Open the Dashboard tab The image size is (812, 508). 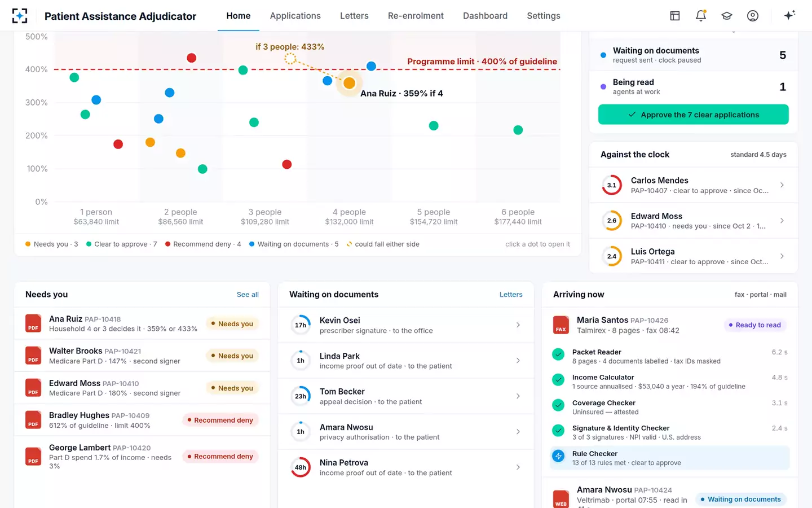click(485, 16)
